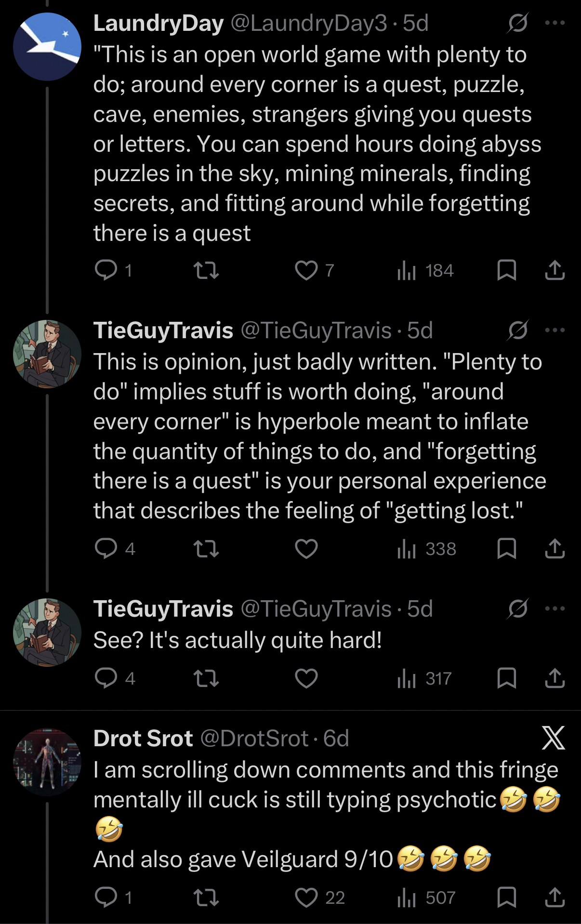Open TieGuyTravis avatar on first reply
The width and height of the screenshot is (581, 924).
tap(47, 354)
